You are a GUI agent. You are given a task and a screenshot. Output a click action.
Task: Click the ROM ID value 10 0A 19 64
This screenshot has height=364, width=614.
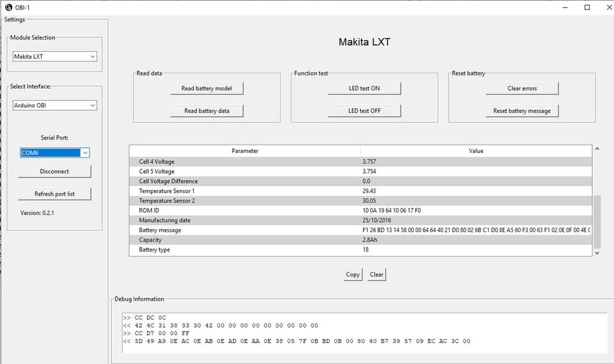tap(391, 210)
